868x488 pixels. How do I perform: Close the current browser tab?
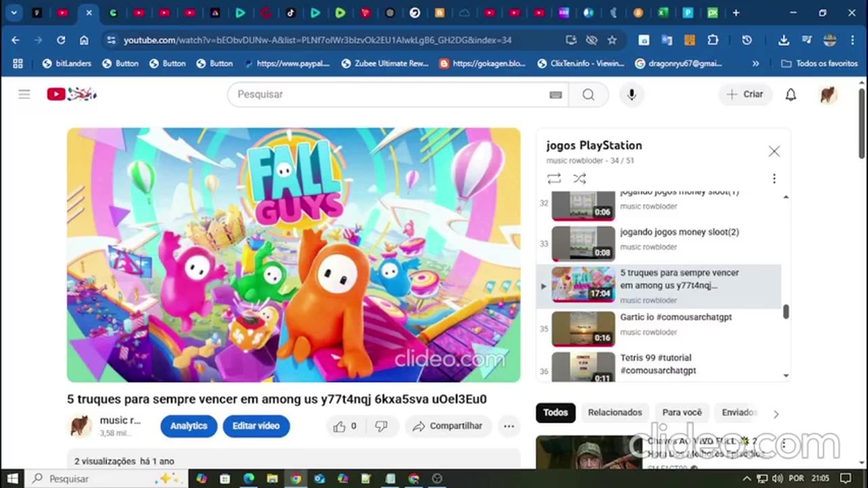89,12
